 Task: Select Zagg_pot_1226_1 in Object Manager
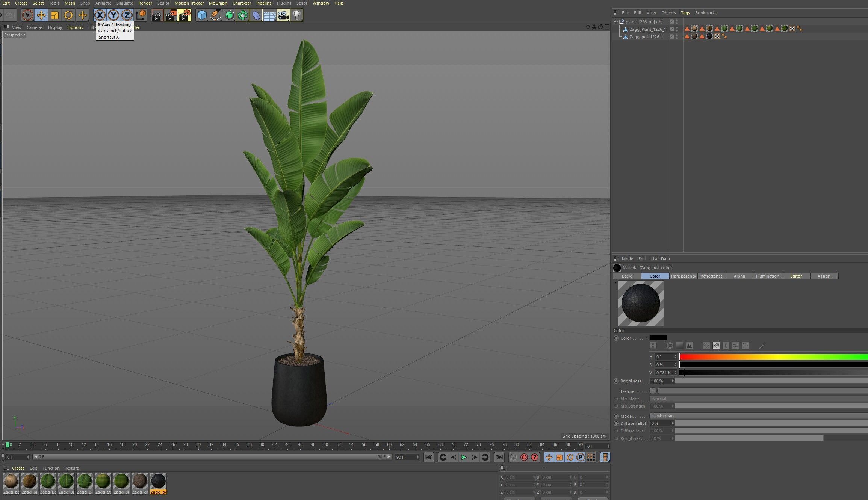[x=646, y=37]
